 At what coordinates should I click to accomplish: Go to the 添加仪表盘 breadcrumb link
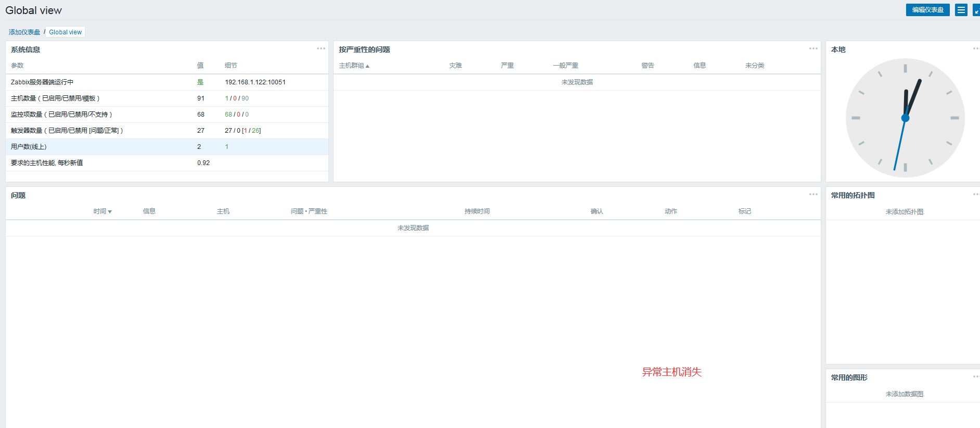click(x=24, y=32)
